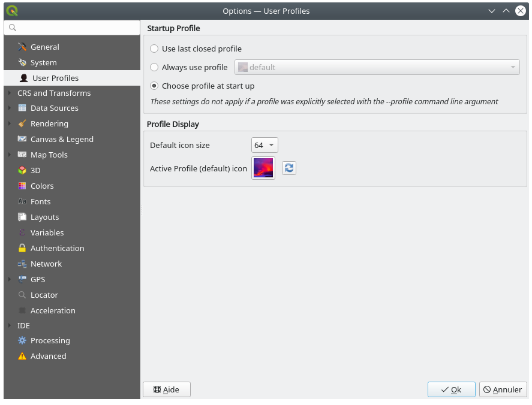Click the Ok button
The width and height of the screenshot is (532, 405).
pos(451,389)
